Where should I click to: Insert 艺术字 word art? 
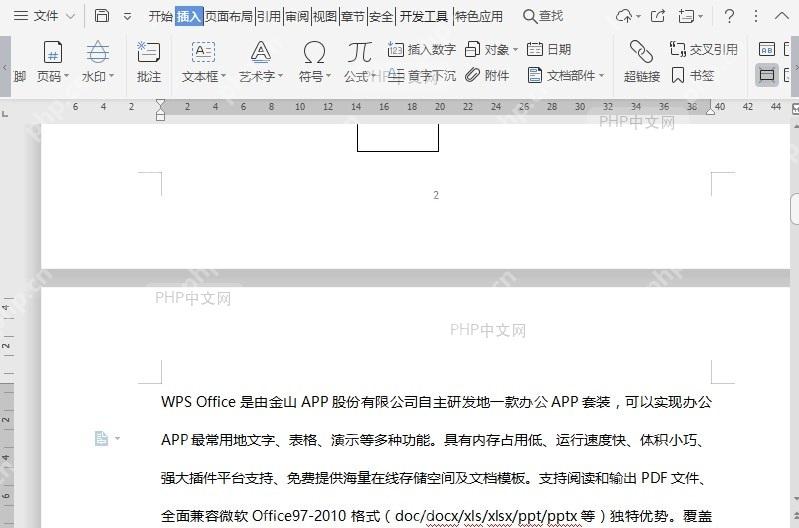point(260,62)
